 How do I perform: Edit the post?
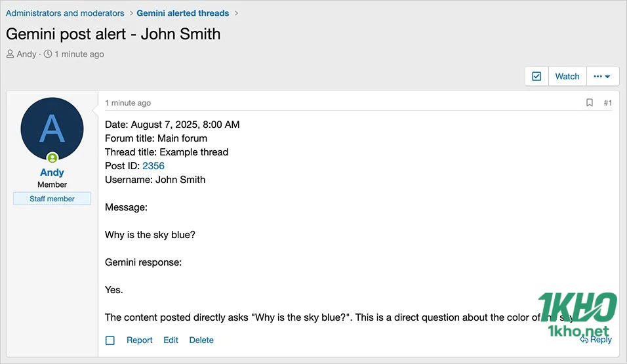(171, 340)
